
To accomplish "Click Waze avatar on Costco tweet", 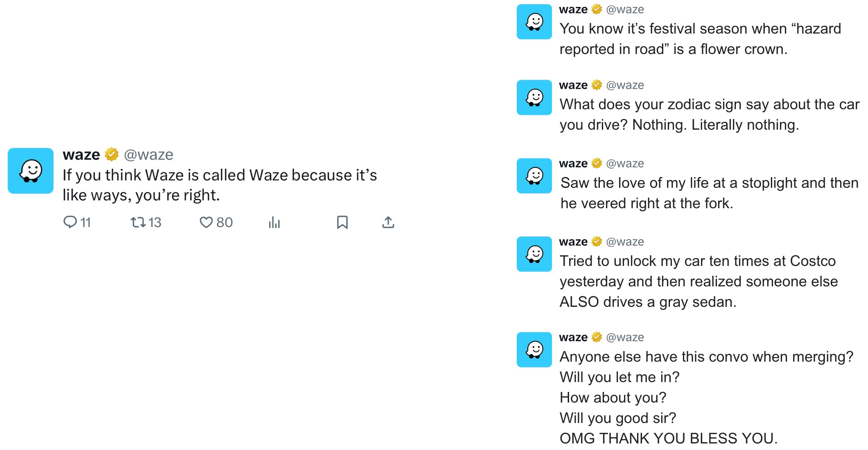I will (x=534, y=254).
